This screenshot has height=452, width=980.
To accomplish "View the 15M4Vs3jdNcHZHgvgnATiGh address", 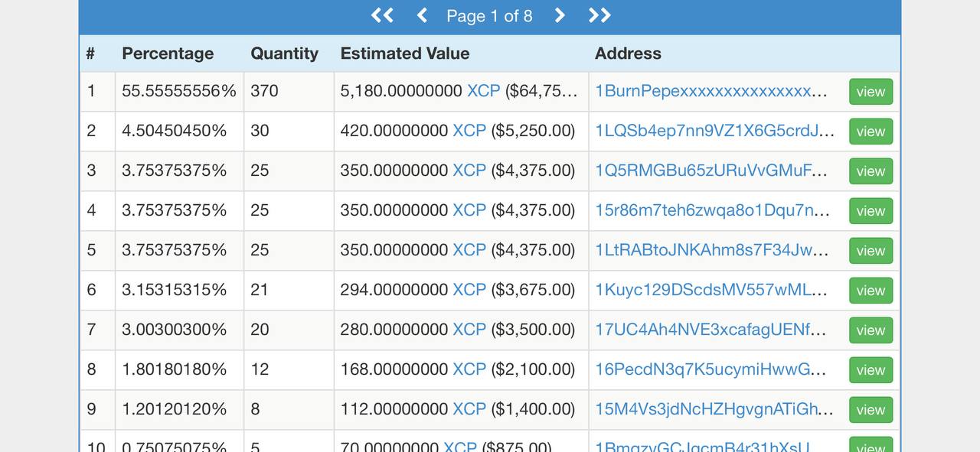I will click(x=871, y=410).
